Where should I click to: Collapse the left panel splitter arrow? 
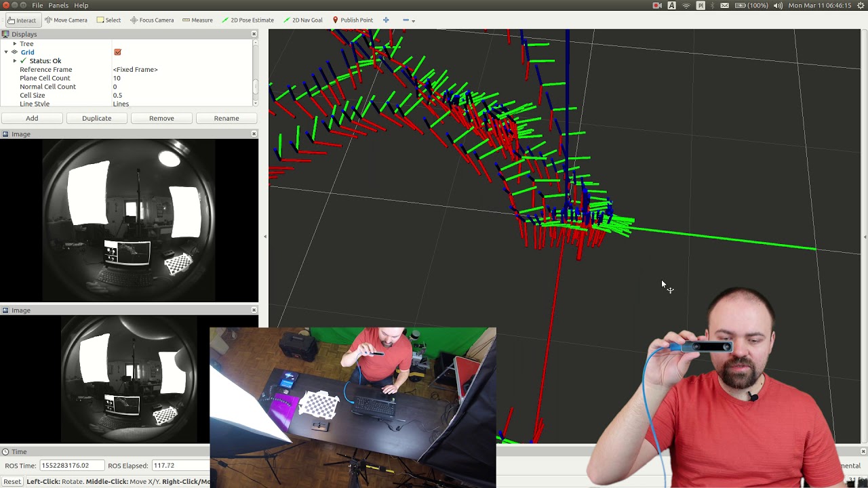pos(264,237)
